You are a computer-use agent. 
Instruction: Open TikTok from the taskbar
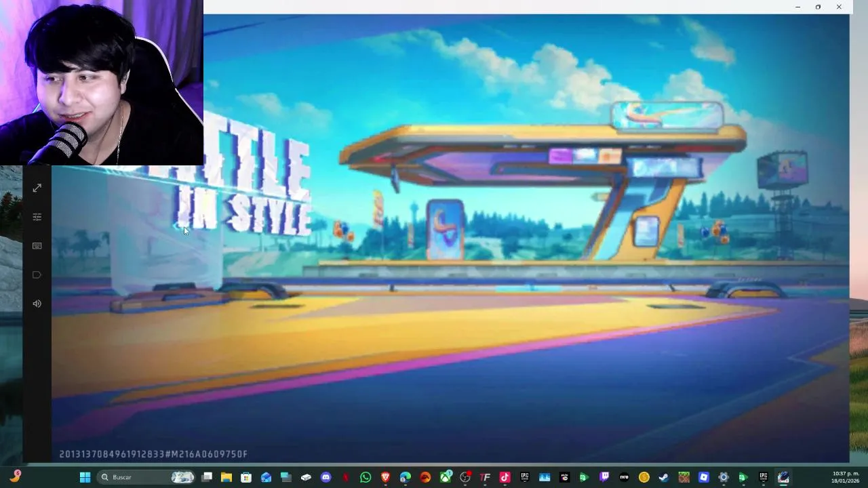505,477
